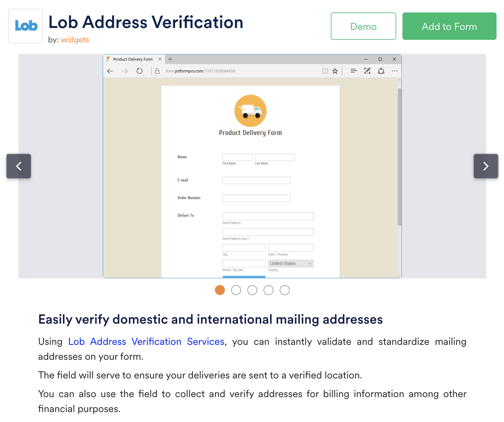This screenshot has width=504, height=422.
Task: Click the Lob logo icon
Action: 26,26
